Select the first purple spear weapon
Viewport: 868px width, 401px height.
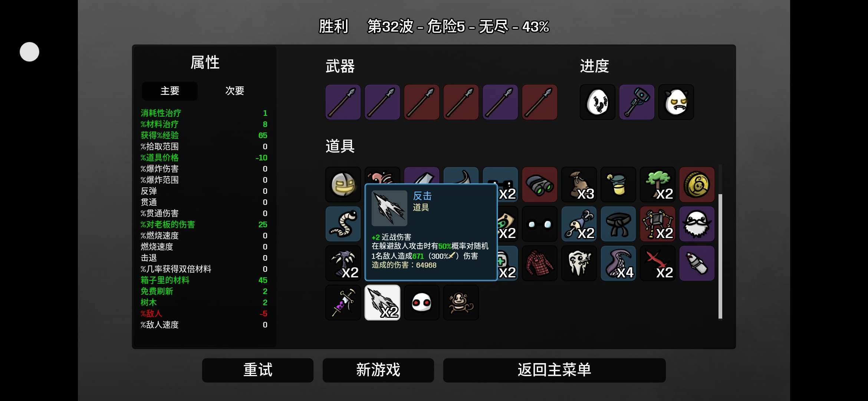coord(343,102)
